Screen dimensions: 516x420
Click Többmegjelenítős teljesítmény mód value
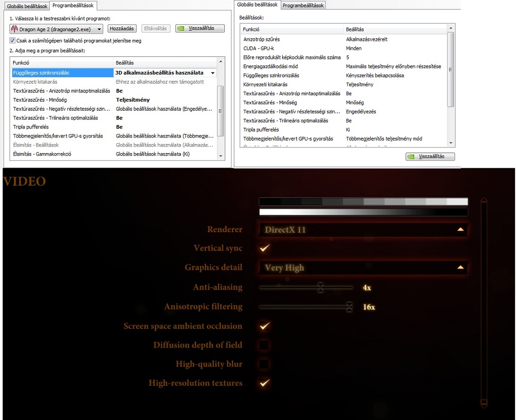tap(383, 139)
